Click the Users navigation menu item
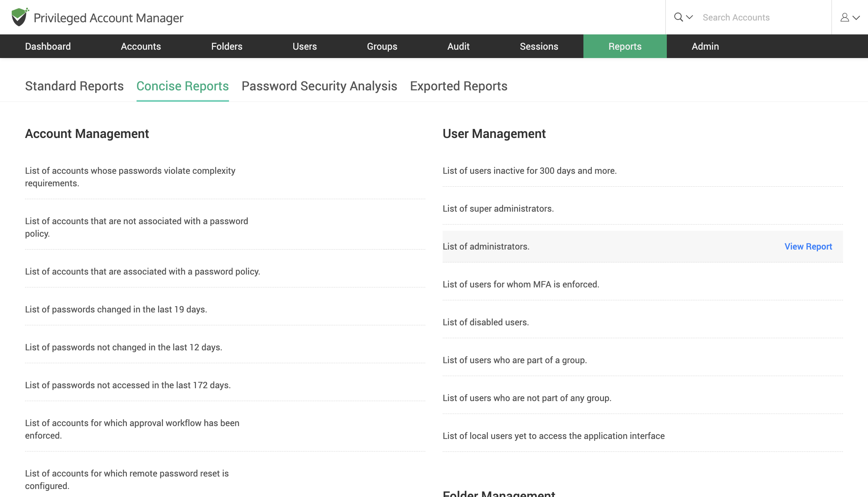This screenshot has width=868, height=497. click(x=305, y=46)
